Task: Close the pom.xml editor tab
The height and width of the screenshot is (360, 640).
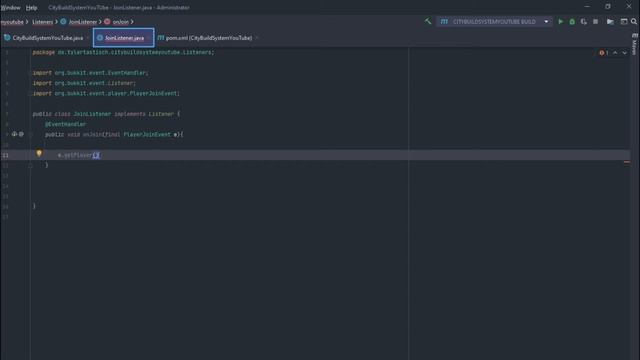Action: (x=257, y=38)
